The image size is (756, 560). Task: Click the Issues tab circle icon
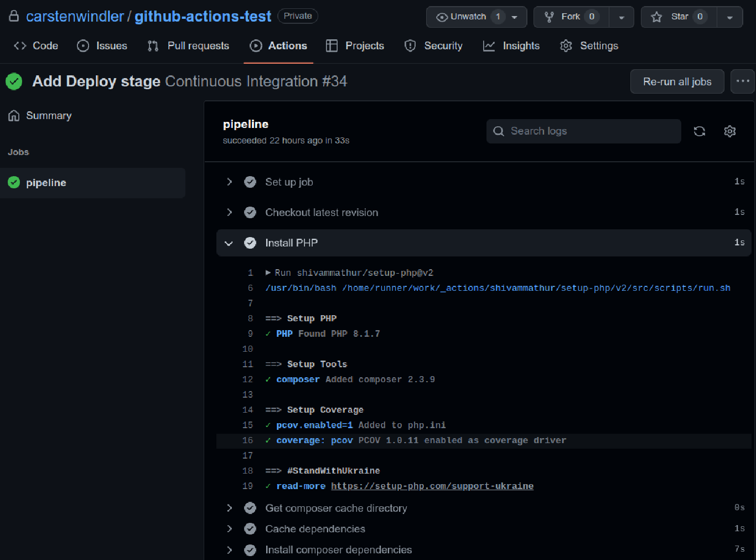point(83,46)
